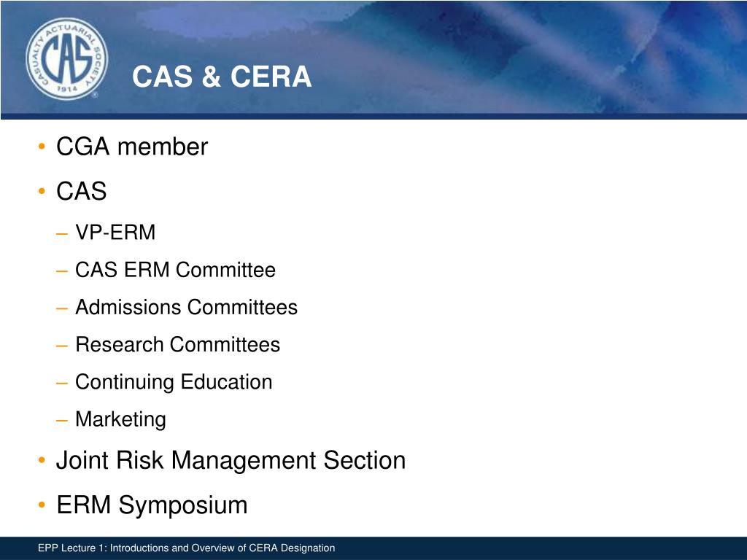Click the Casualty Actuarial Society logo

coord(66,58)
